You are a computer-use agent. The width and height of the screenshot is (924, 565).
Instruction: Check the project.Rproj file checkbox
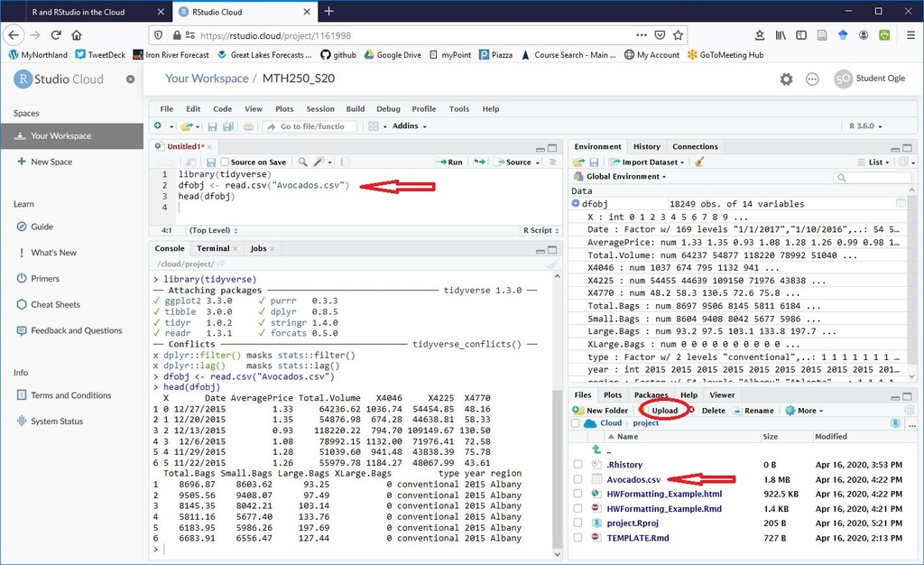(x=577, y=523)
